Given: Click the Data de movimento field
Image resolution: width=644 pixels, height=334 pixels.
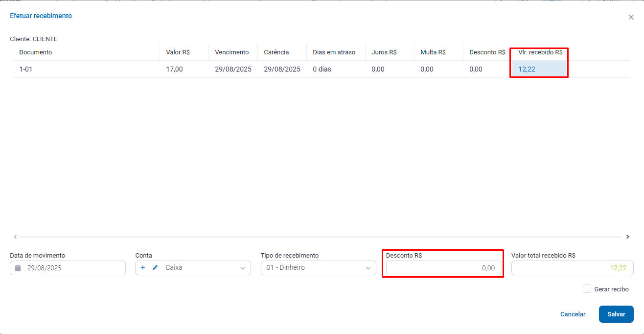Looking at the screenshot, I should (73, 268).
